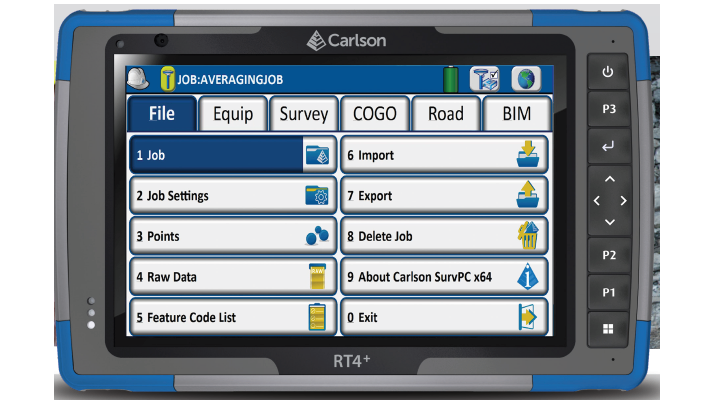Tap the hardware up arrow key
712x401 pixels.
pyautogui.click(x=610, y=179)
